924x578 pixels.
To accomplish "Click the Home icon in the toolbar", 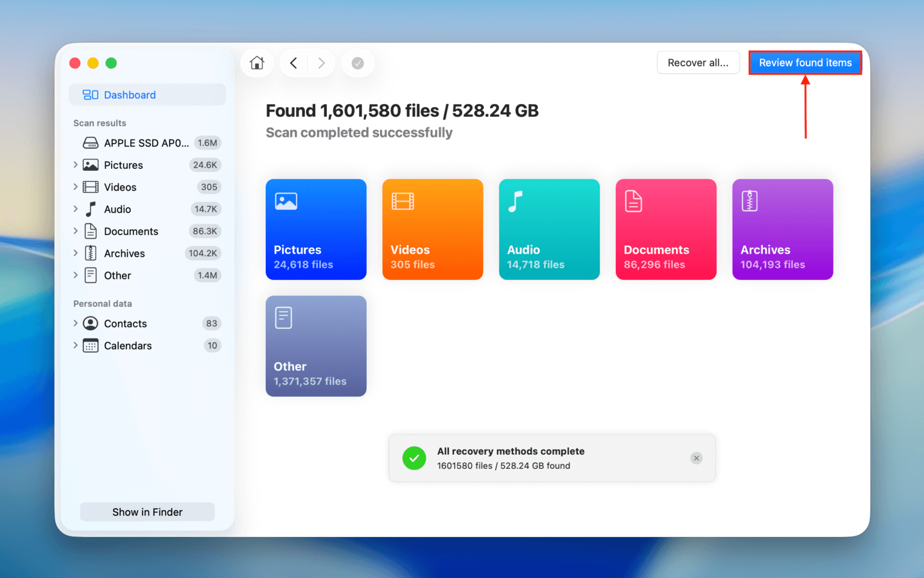I will click(x=256, y=62).
